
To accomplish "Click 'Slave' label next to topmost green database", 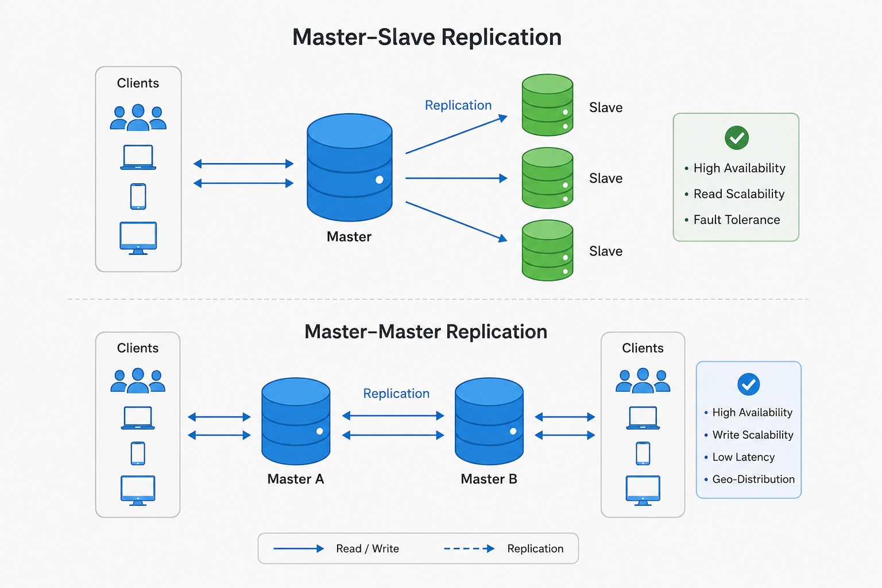I will [606, 107].
